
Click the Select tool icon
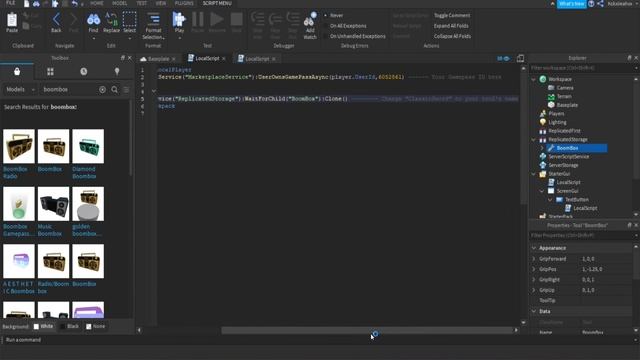129,20
